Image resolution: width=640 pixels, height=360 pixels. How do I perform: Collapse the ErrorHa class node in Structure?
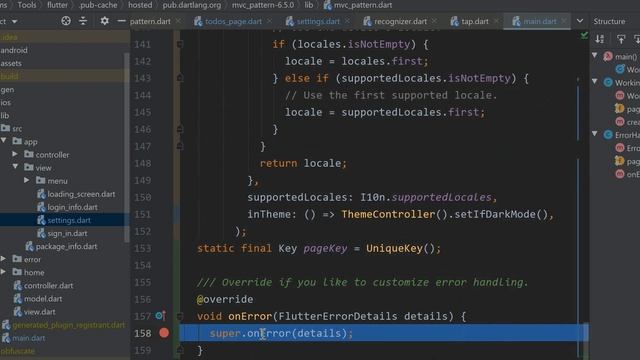(x=595, y=134)
